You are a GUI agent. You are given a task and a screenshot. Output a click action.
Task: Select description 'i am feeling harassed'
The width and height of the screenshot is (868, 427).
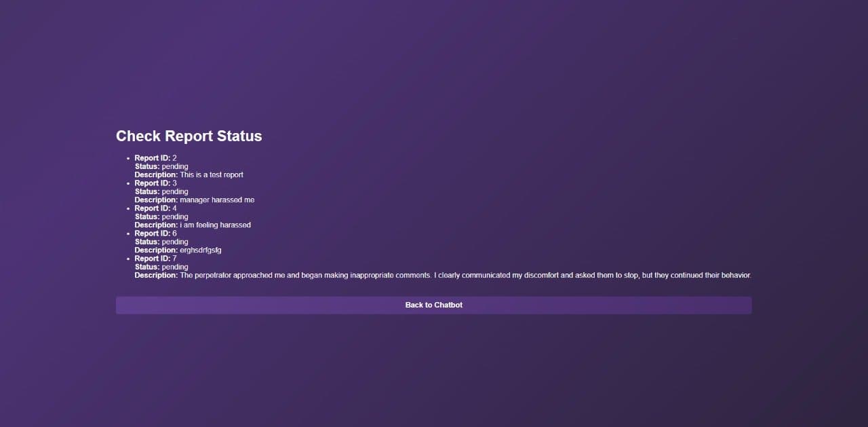[215, 225]
